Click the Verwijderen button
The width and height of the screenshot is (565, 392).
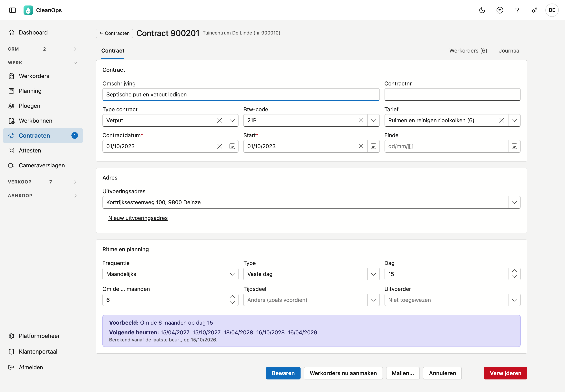pos(505,373)
